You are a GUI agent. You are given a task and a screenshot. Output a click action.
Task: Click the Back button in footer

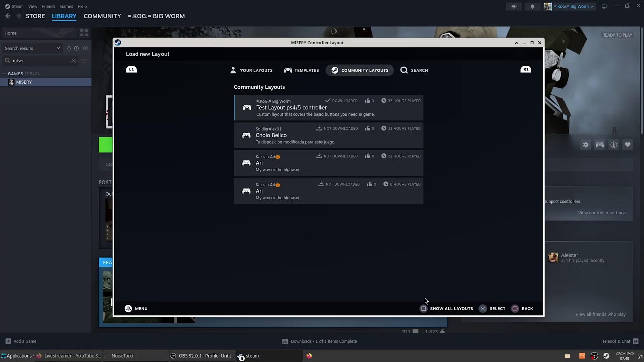pos(522,309)
